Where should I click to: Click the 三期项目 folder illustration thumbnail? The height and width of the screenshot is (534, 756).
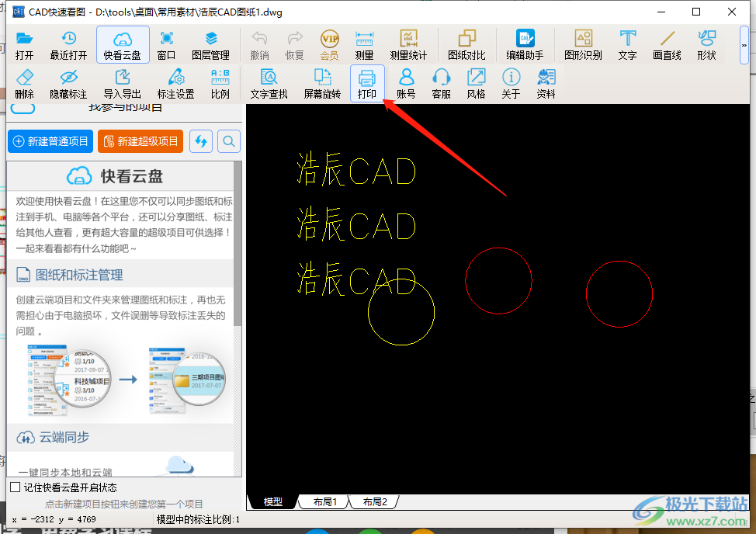(x=187, y=380)
